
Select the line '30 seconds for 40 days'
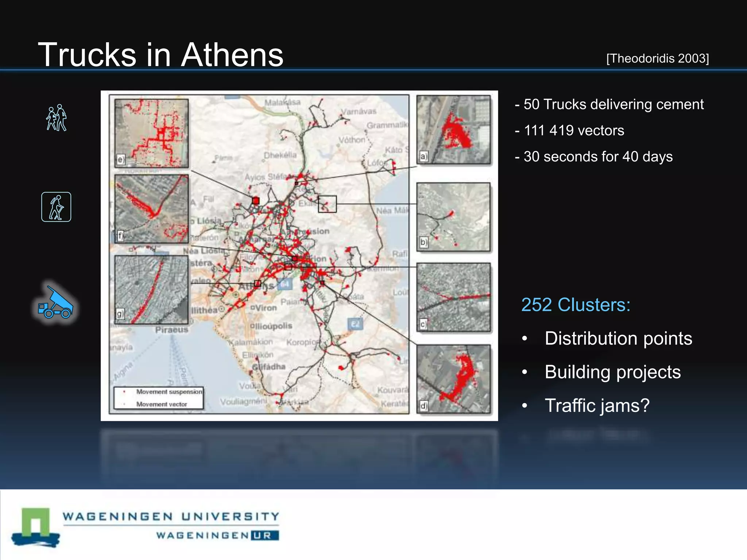593,157
